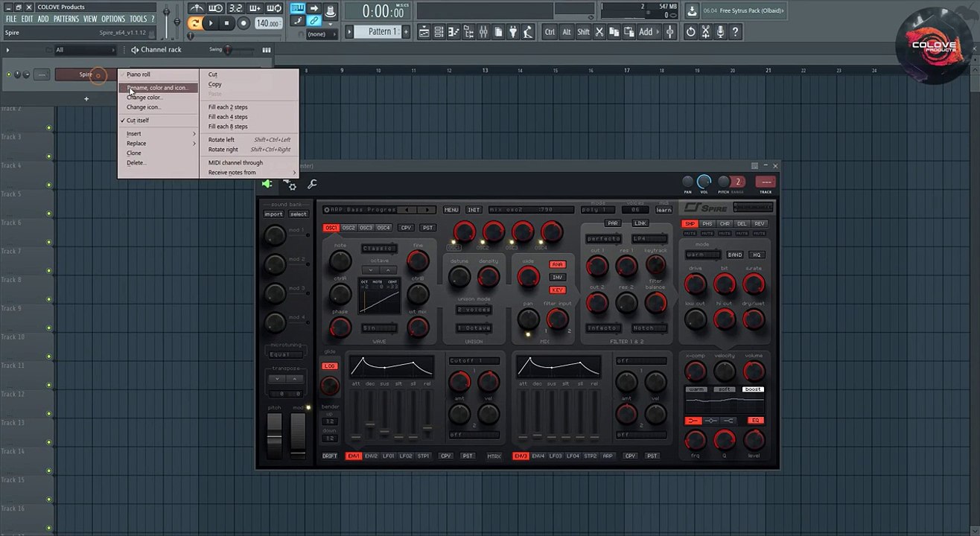
Task: Open the Classic oscillator mode dropdown
Action: [379, 248]
